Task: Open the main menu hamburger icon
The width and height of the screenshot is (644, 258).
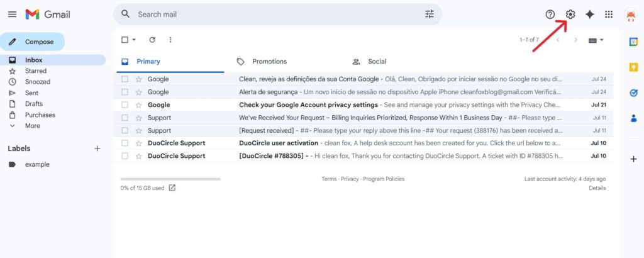Action: coord(13,14)
